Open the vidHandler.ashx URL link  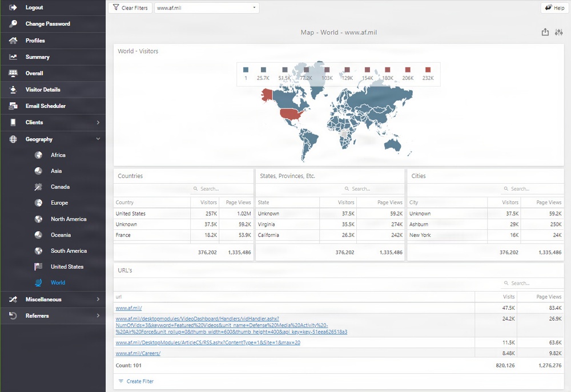tap(231, 325)
